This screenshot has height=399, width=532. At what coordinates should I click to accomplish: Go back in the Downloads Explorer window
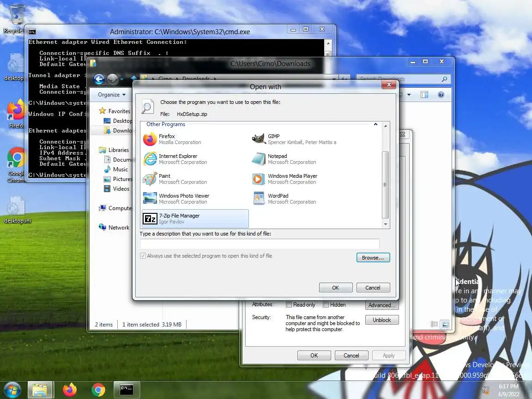coord(99,79)
